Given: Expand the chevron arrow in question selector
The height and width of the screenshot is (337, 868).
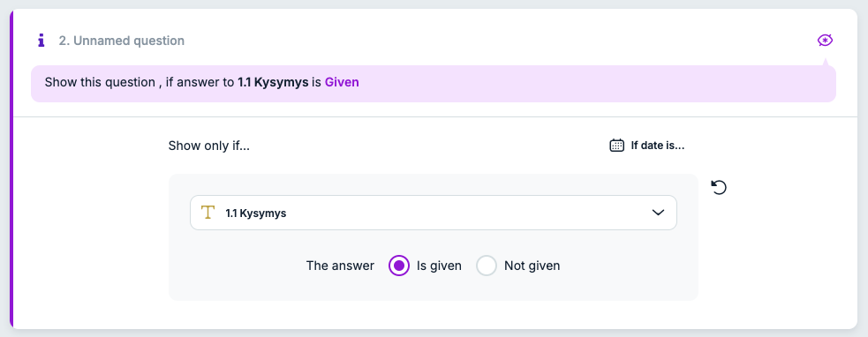Looking at the screenshot, I should pos(658,213).
